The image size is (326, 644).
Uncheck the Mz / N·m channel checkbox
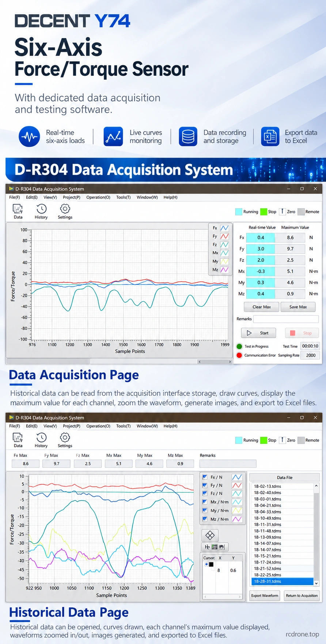click(205, 519)
